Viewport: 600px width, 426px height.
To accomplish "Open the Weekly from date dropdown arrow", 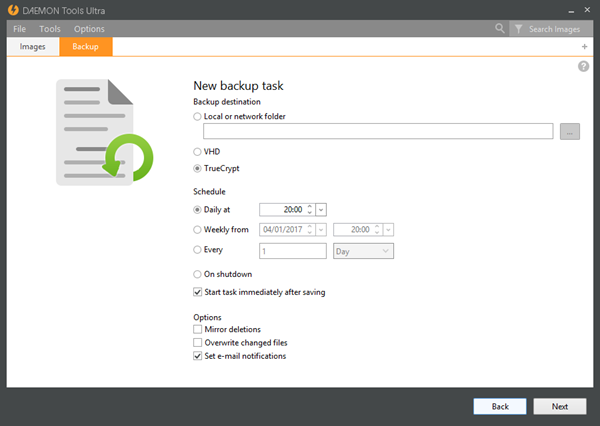I will coord(321,230).
